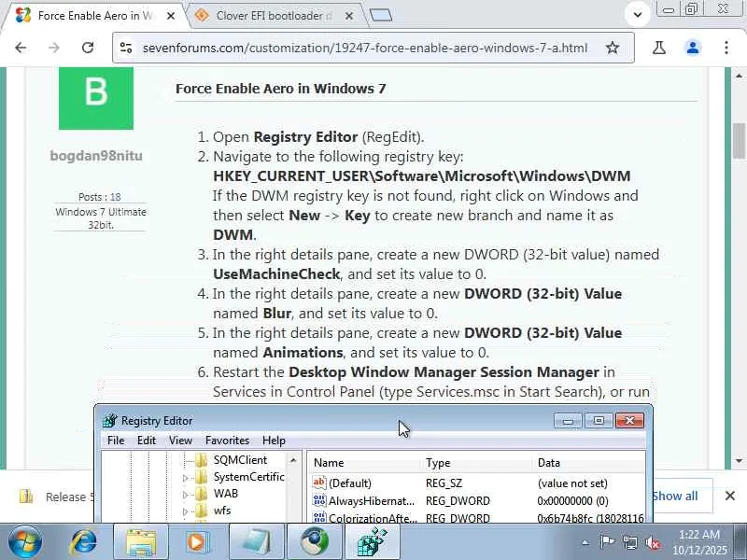The height and width of the screenshot is (560, 747).
Task: Open Windows Media Player taskbar icon
Action: (x=198, y=542)
